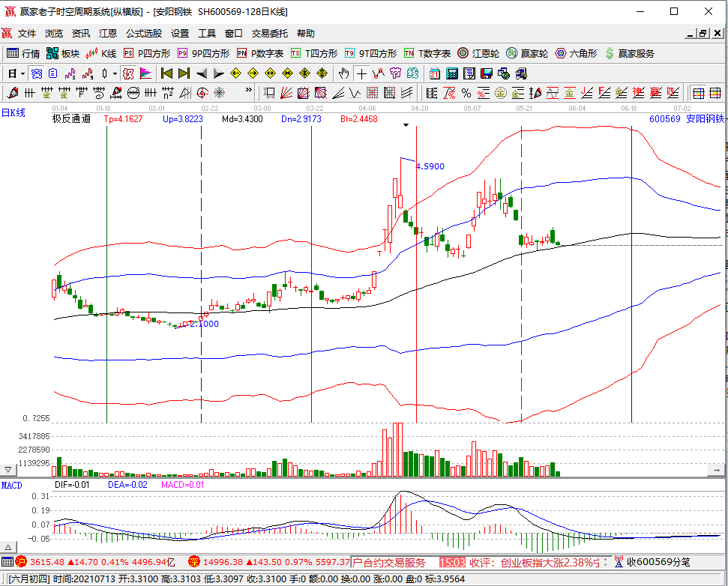Open the 资讯 menu
Image resolution: width=728 pixels, height=586 pixels.
click(x=81, y=34)
